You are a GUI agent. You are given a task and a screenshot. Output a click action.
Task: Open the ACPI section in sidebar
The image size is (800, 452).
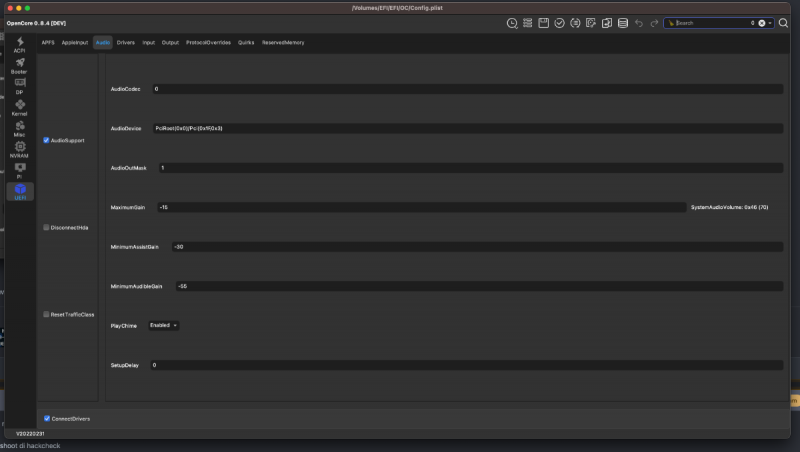tap(19, 44)
